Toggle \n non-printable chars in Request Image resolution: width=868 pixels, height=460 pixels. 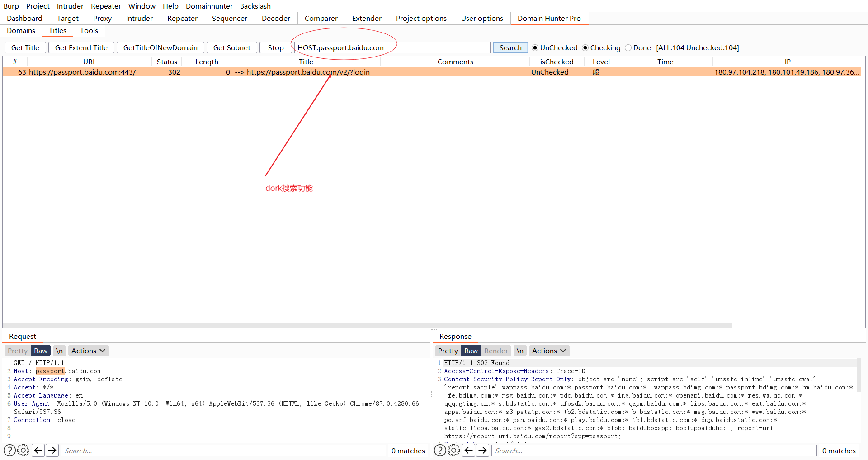tap(59, 351)
